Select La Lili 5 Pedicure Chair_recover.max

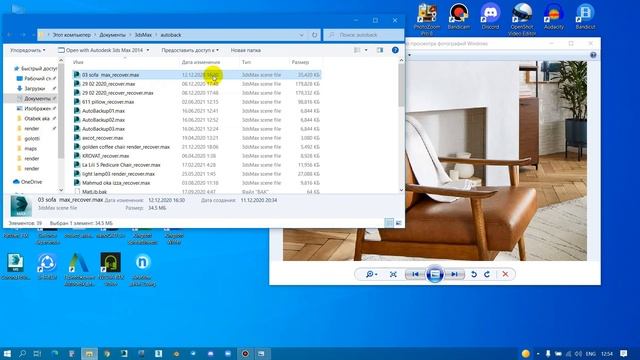(197, 164)
